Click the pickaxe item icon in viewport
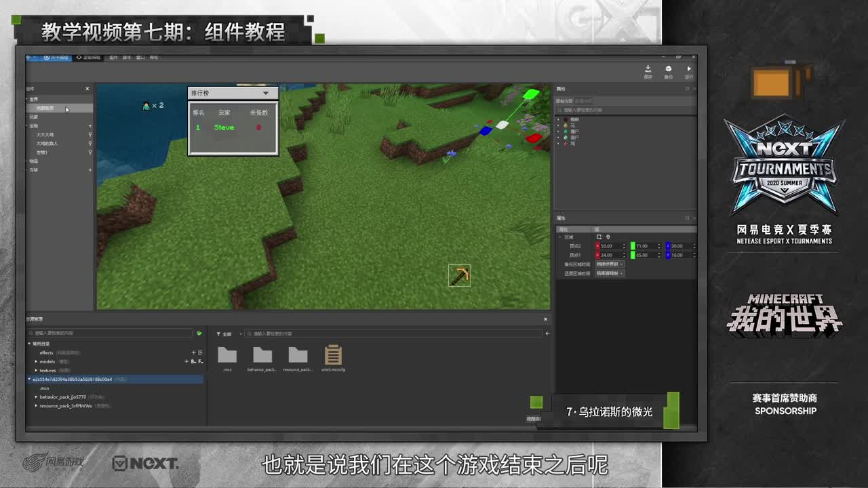The image size is (868, 488). 459,275
